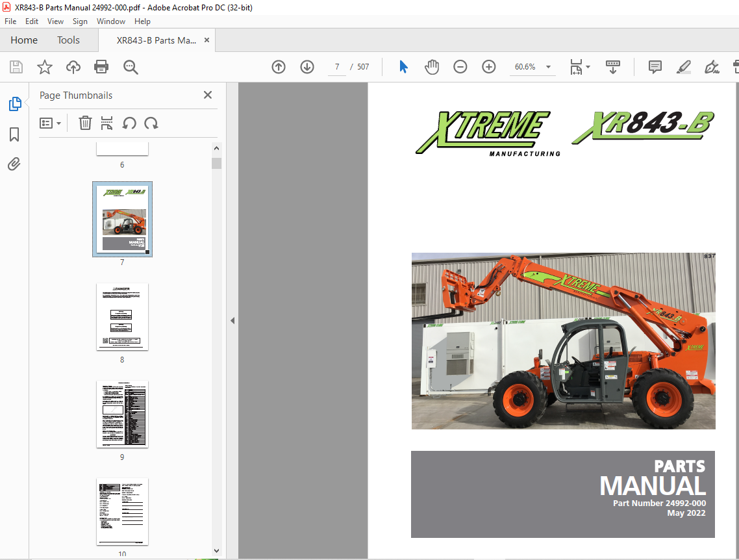Select page 7 thumbnail
The height and width of the screenshot is (560, 739).
[122, 219]
